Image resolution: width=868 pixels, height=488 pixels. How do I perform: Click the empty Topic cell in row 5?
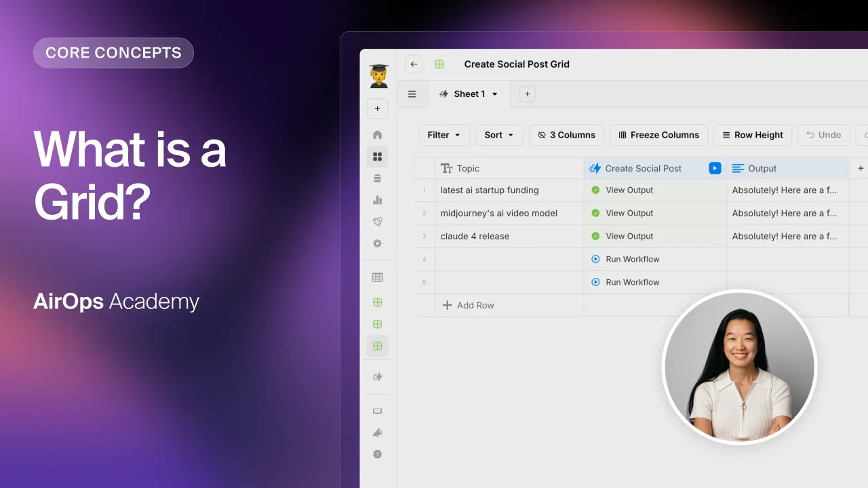coord(509,283)
